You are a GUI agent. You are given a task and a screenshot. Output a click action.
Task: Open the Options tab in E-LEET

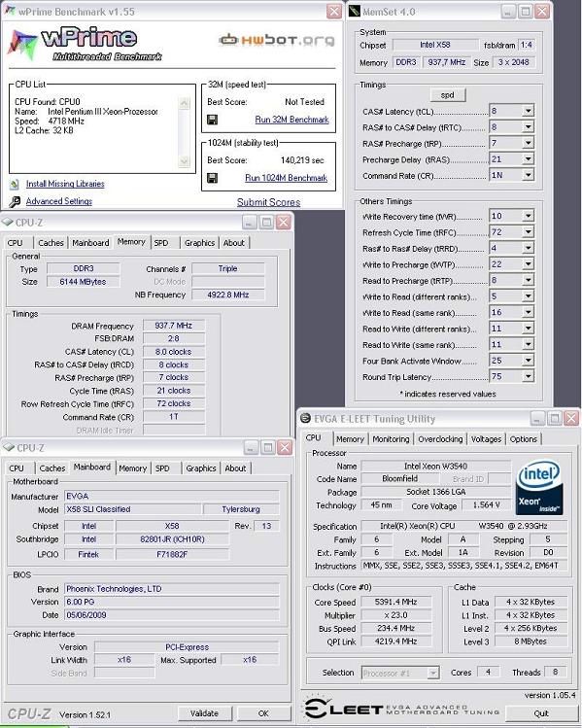pyautogui.click(x=524, y=439)
